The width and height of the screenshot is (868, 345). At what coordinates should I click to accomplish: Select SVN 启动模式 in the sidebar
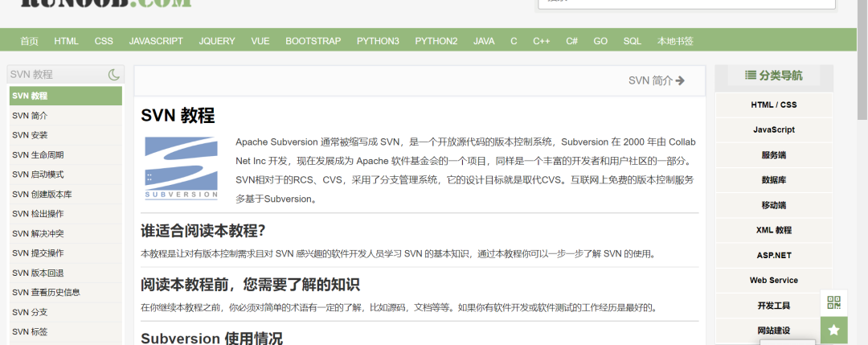65,175
